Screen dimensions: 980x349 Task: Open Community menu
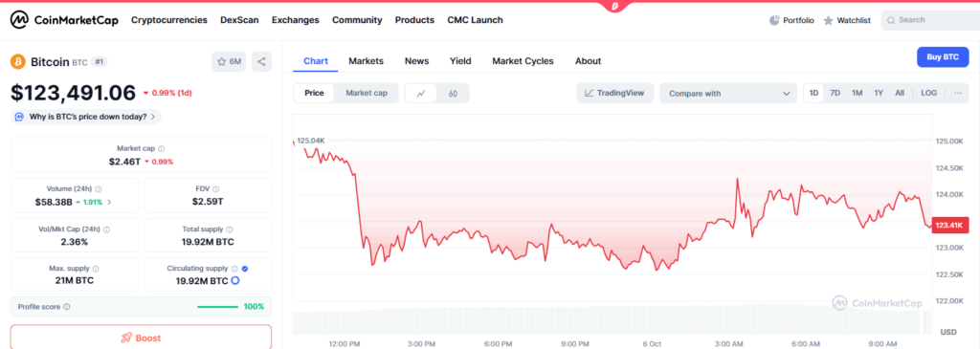click(x=357, y=20)
